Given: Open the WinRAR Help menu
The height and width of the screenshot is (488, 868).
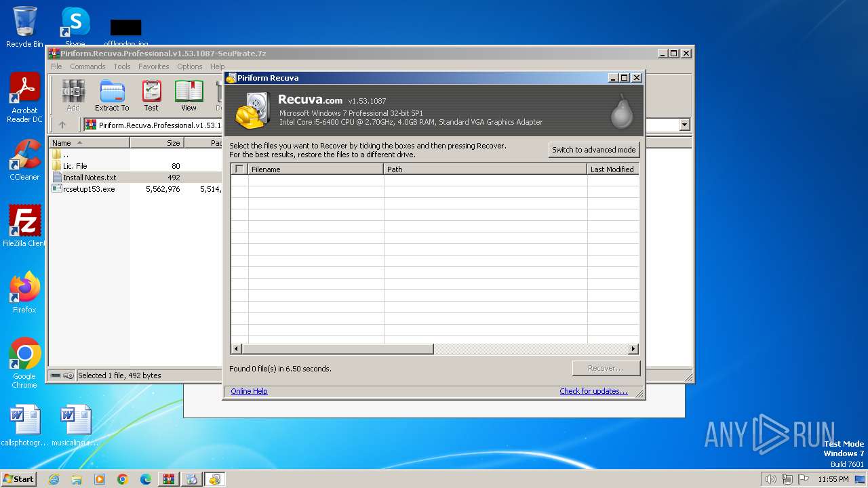Looking at the screenshot, I should click(217, 66).
